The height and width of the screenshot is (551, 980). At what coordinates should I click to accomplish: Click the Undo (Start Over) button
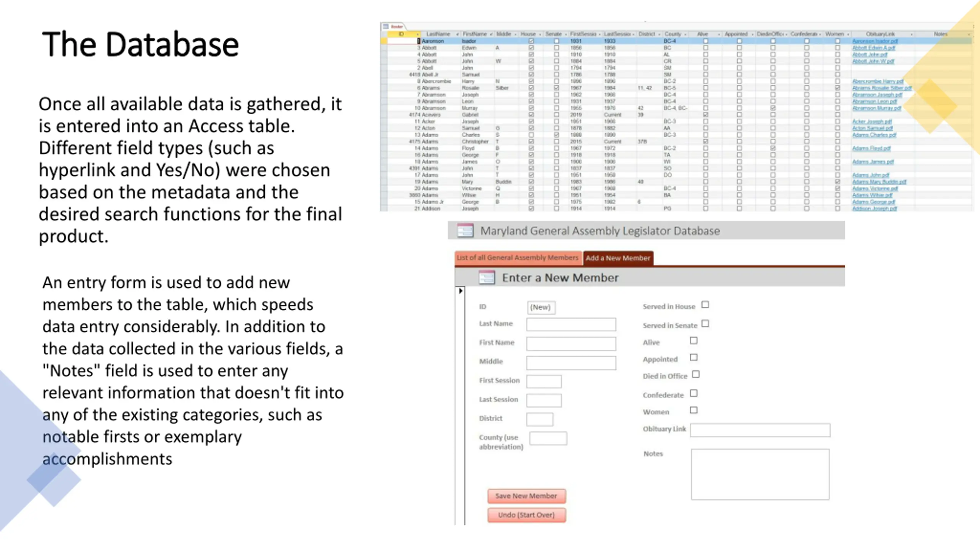pos(526,515)
